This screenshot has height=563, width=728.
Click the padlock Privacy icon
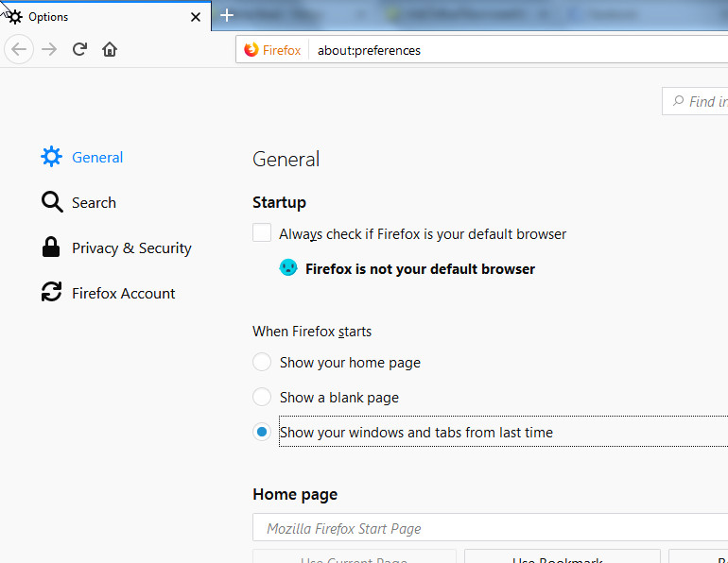click(x=51, y=247)
